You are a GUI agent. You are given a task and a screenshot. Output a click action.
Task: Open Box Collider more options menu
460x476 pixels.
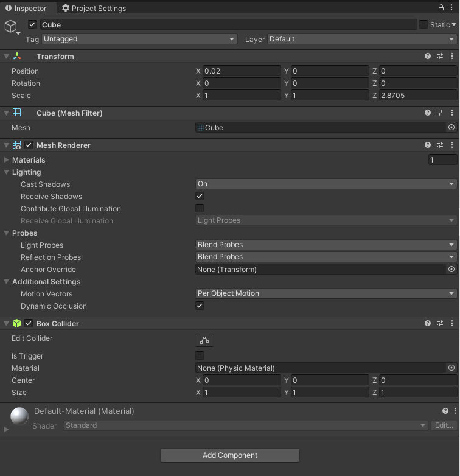click(452, 323)
